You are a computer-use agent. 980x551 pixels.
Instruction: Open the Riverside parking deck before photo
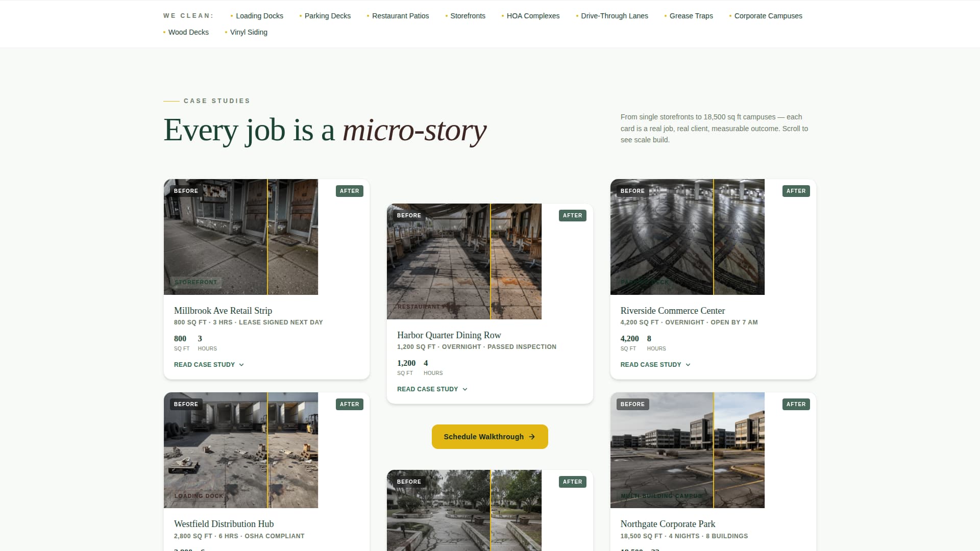tap(661, 237)
